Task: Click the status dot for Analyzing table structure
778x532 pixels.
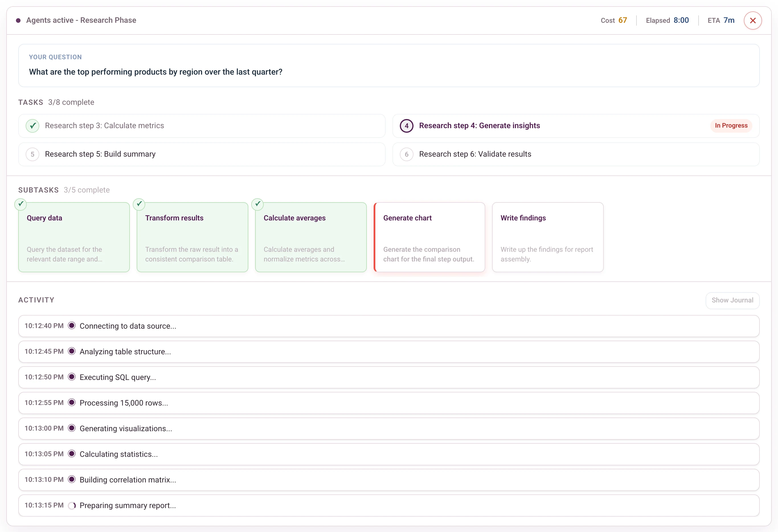Action: tap(72, 351)
